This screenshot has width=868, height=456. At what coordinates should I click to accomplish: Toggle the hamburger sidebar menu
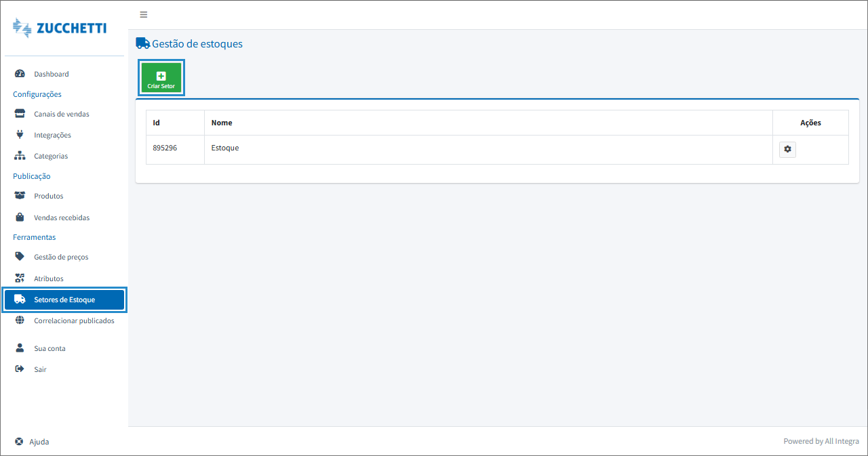pos(143,15)
